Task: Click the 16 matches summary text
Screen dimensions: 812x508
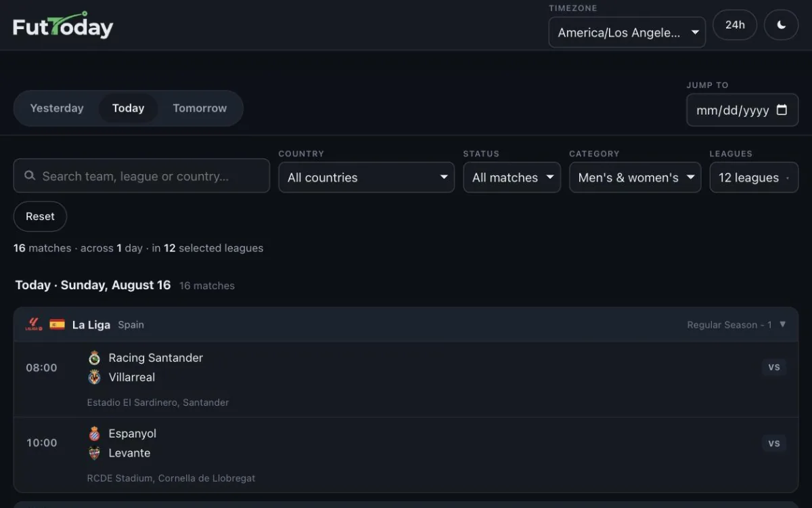Action: [x=207, y=286]
